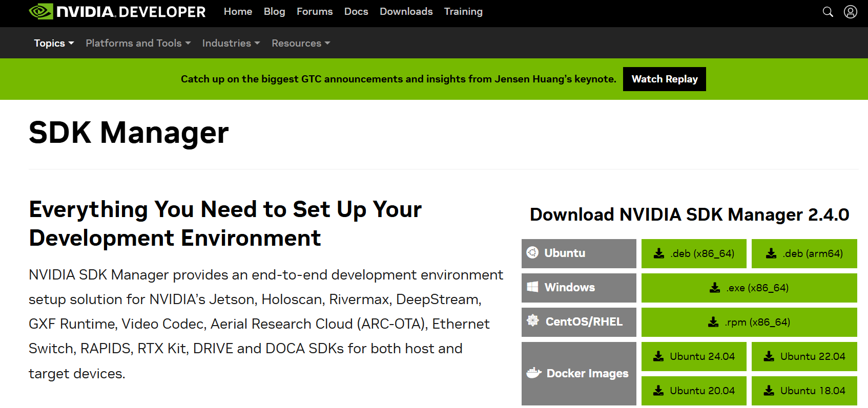Download the Ubuntu 22.04 Docker image
Screen dimensions: 868x408
coord(804,356)
